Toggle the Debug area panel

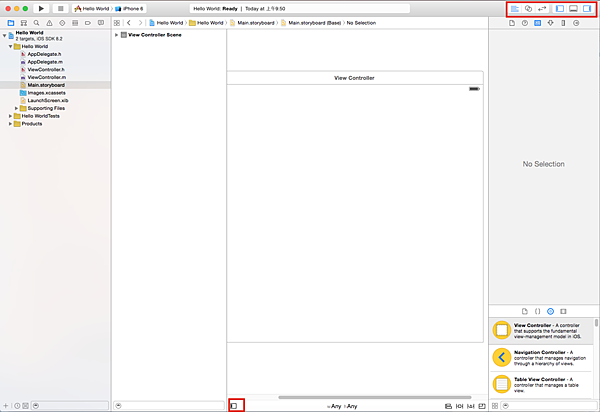(x=573, y=8)
